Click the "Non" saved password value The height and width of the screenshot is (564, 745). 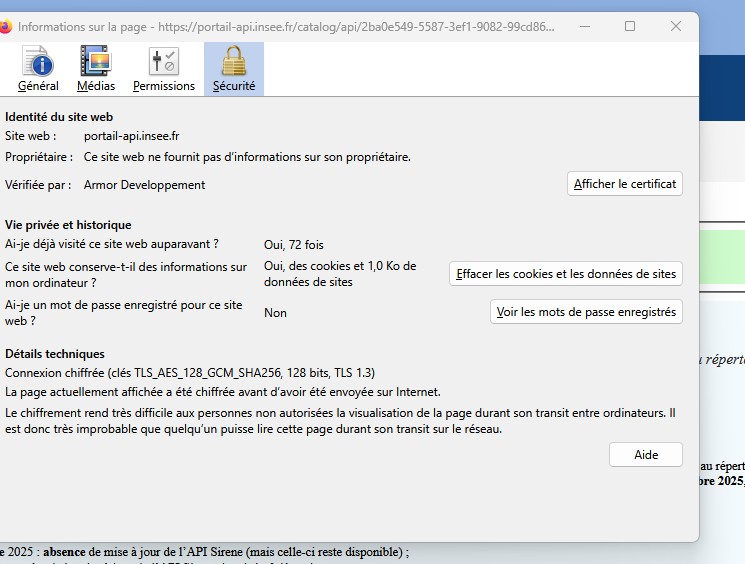coord(275,313)
